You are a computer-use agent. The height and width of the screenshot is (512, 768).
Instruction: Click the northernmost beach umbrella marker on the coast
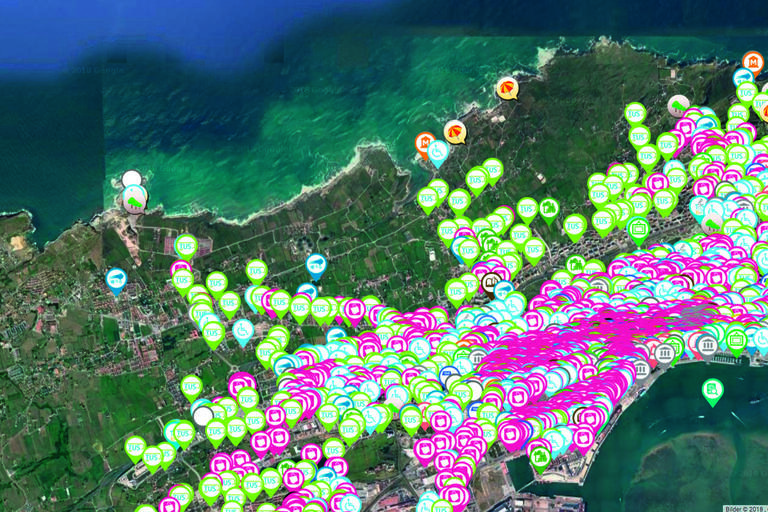click(508, 87)
